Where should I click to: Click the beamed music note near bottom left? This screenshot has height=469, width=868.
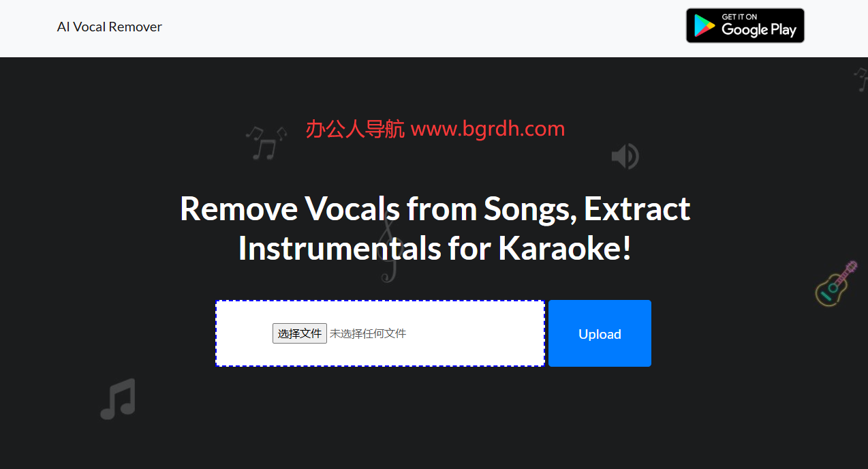click(x=117, y=398)
